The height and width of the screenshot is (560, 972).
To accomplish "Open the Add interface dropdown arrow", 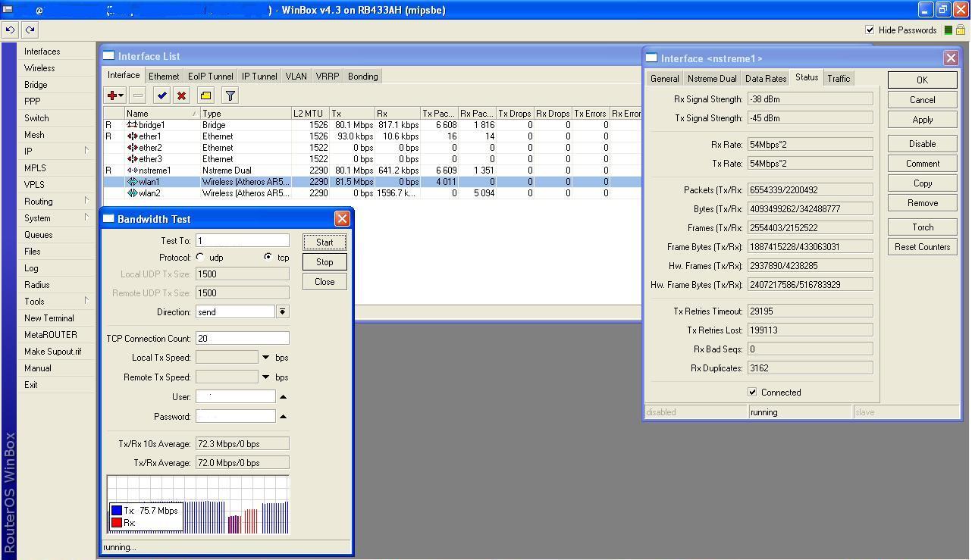I will click(121, 95).
